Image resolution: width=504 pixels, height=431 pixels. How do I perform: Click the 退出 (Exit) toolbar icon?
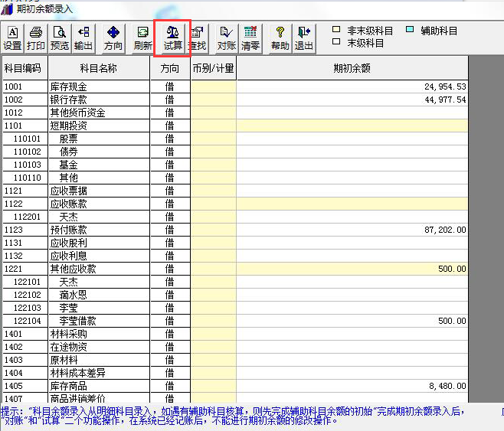(x=304, y=38)
